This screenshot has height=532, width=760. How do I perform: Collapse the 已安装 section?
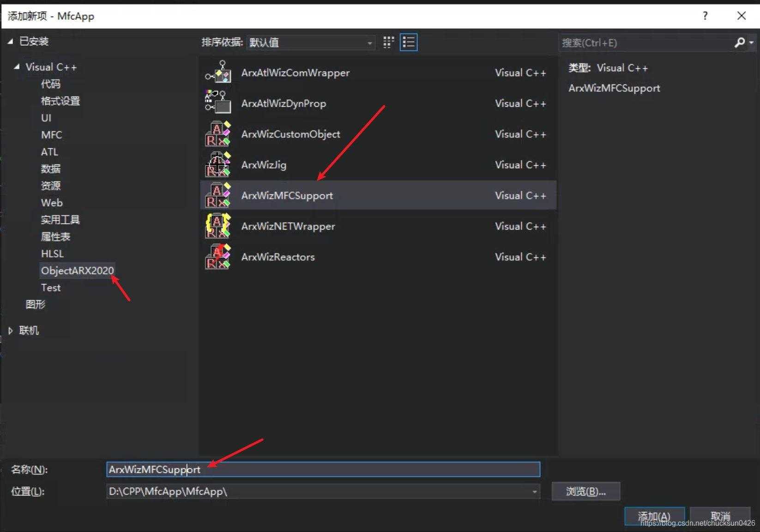(x=10, y=42)
